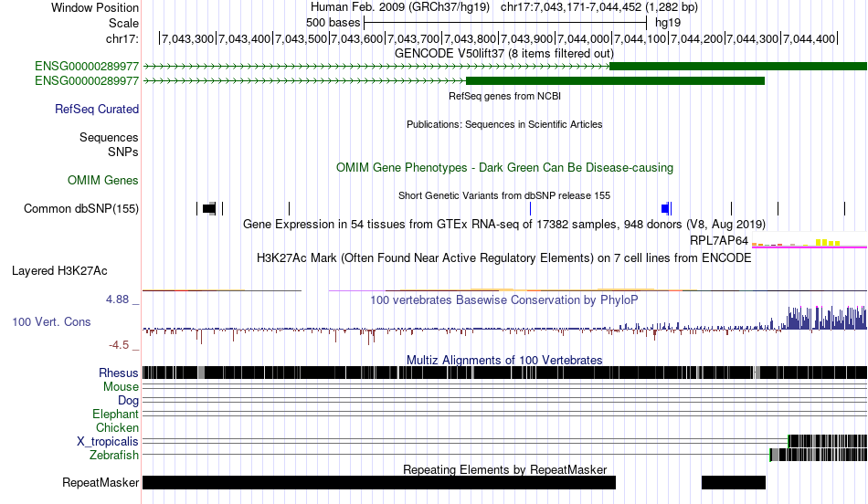The image size is (868, 504).
Task: Click the Elephant alignment label
Action: pos(116,414)
